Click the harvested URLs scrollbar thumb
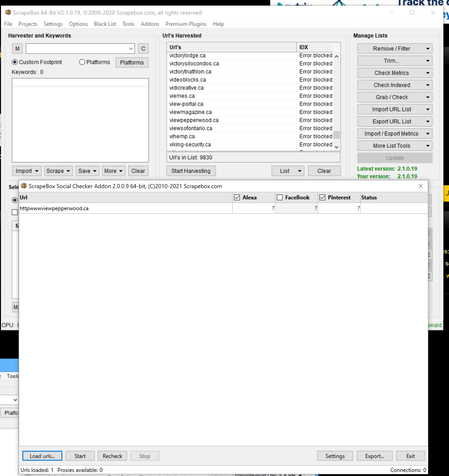 (337, 135)
